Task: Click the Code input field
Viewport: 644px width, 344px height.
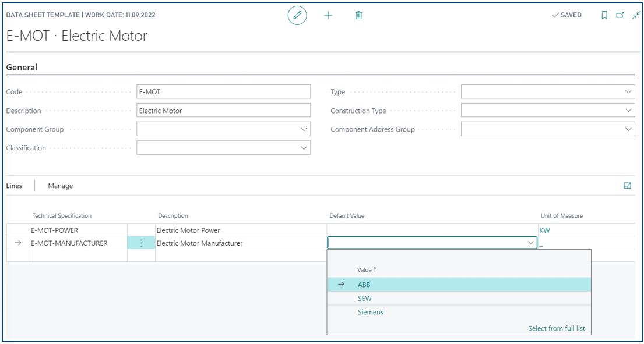Action: (x=223, y=92)
